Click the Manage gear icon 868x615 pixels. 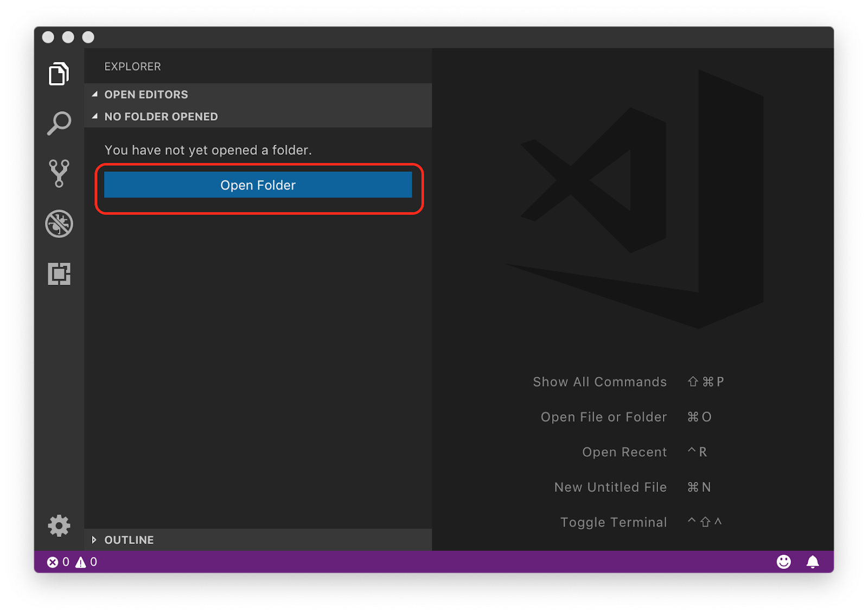coord(59,525)
